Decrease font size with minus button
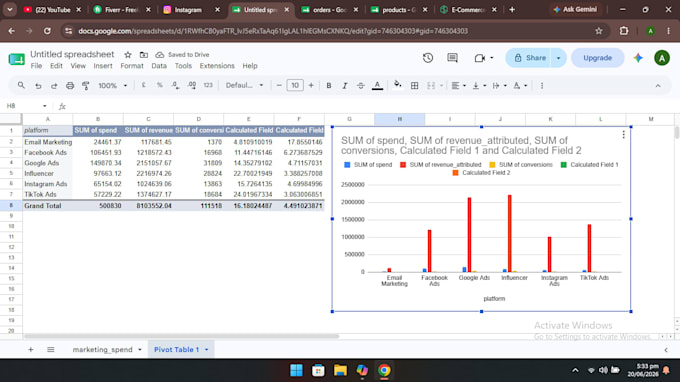This screenshot has width=680, height=382. click(x=279, y=85)
